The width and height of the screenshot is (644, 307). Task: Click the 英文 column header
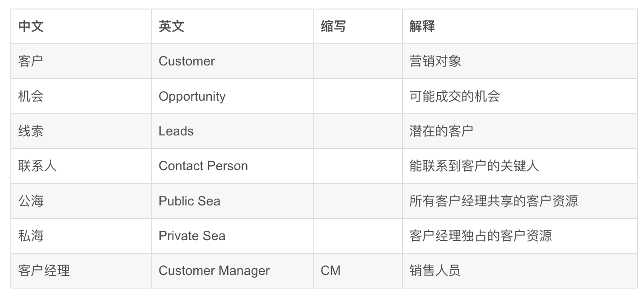[x=233, y=26]
